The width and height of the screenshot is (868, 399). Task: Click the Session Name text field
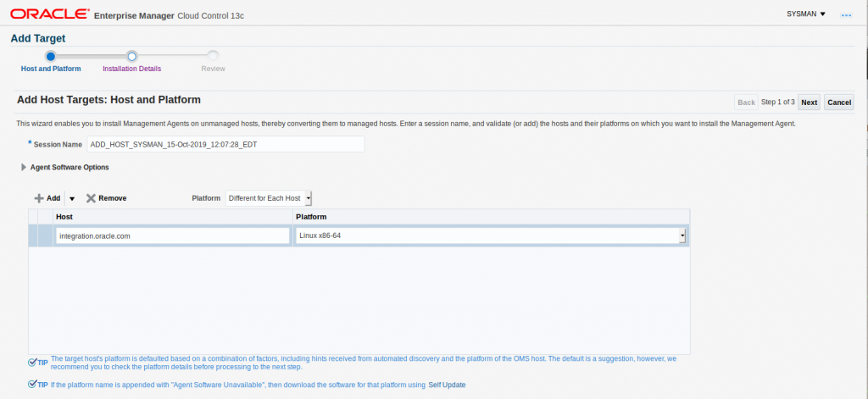[x=225, y=144]
